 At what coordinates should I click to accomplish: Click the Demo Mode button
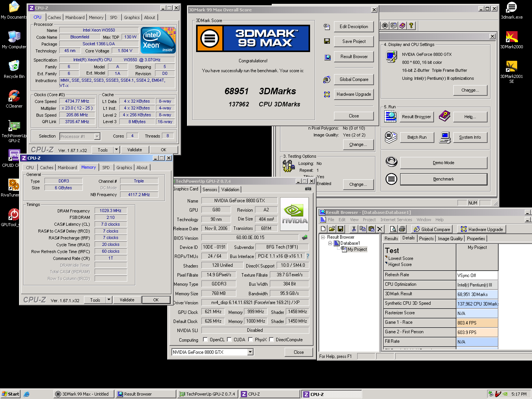(443, 163)
